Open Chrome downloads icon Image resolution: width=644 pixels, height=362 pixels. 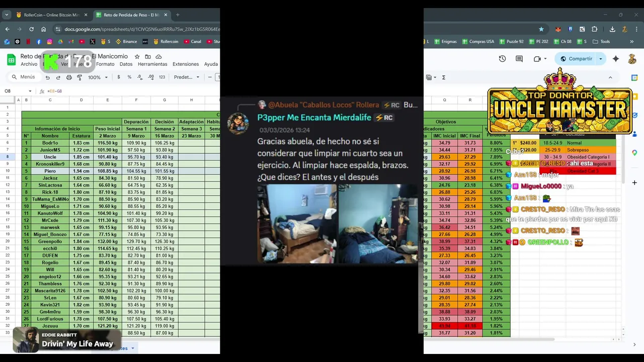click(x=612, y=29)
